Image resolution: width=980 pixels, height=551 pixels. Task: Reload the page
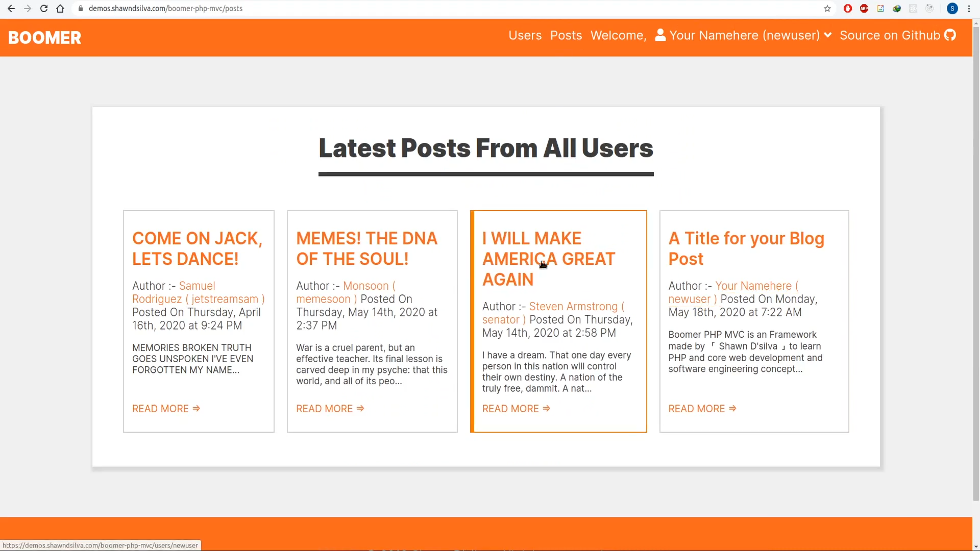(44, 9)
